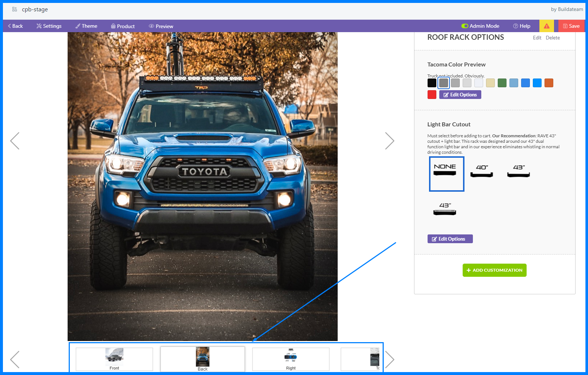Open the Help menu
588x375 pixels.
[x=521, y=26]
